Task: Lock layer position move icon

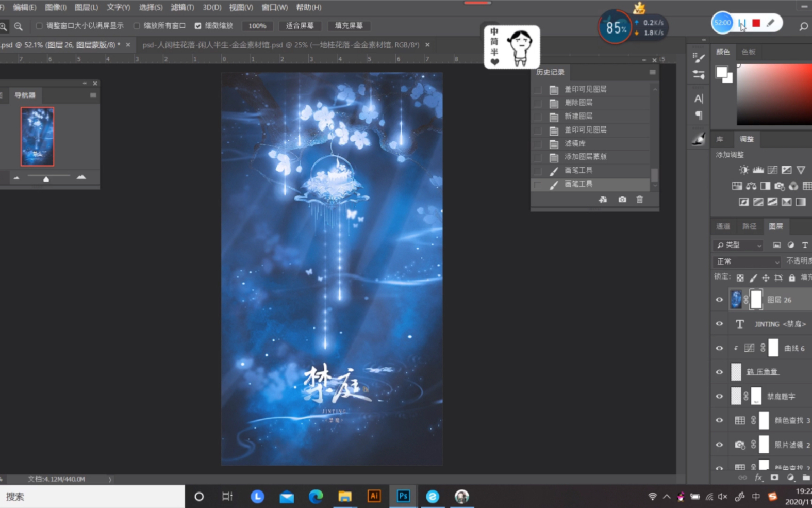Action: [766, 278]
